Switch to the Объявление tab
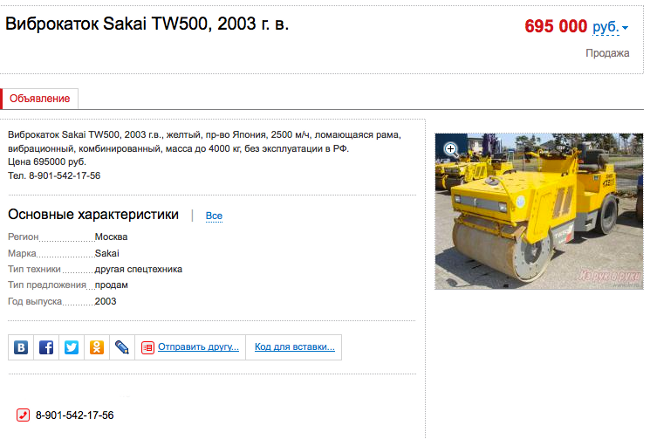The width and height of the screenshot is (650, 439). coord(39,99)
